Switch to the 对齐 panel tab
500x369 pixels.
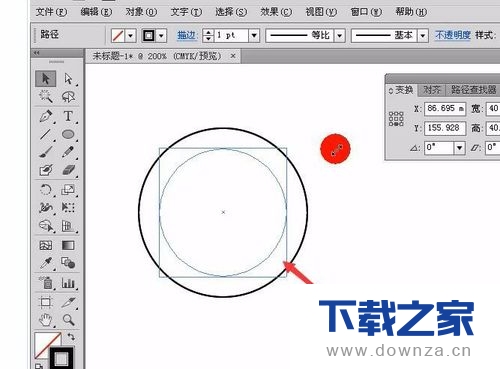point(432,90)
